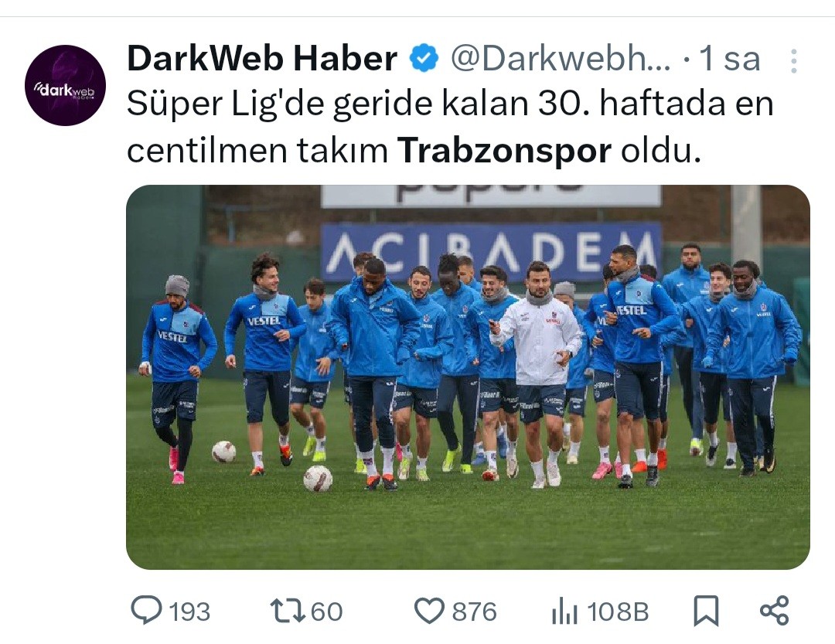View tweet analytics bar chart icon
835x644 pixels.
(x=564, y=611)
